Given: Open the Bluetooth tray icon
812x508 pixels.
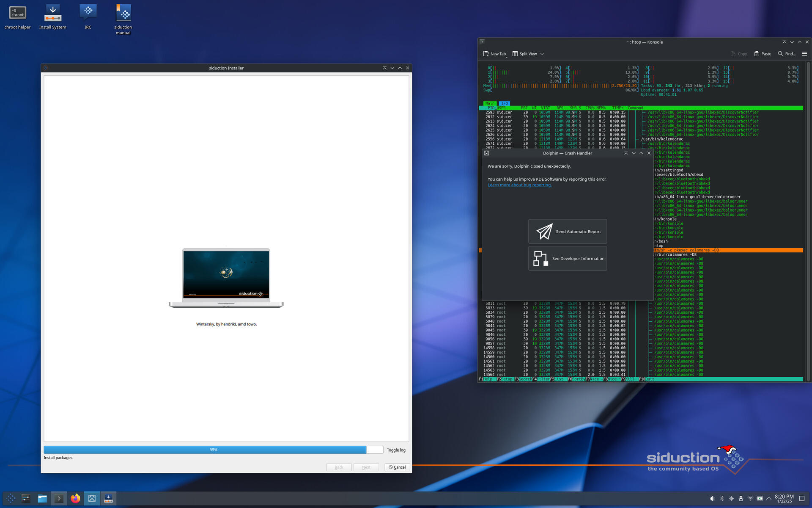Looking at the screenshot, I should pos(722,499).
